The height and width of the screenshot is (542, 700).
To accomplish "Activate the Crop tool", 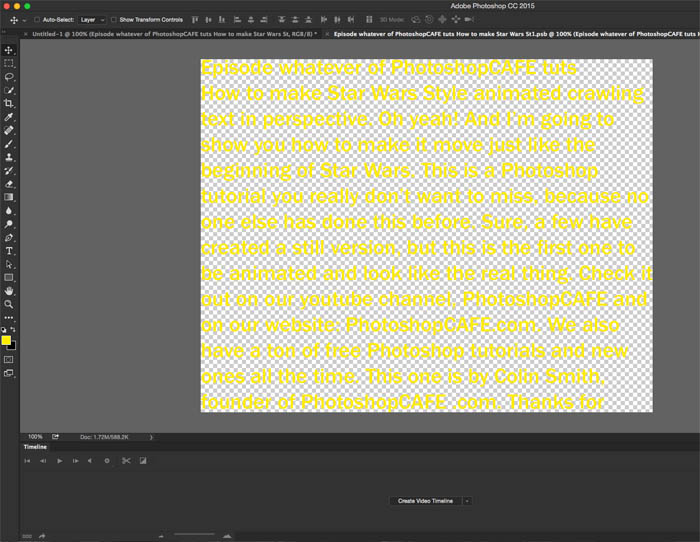I will coord(9,103).
